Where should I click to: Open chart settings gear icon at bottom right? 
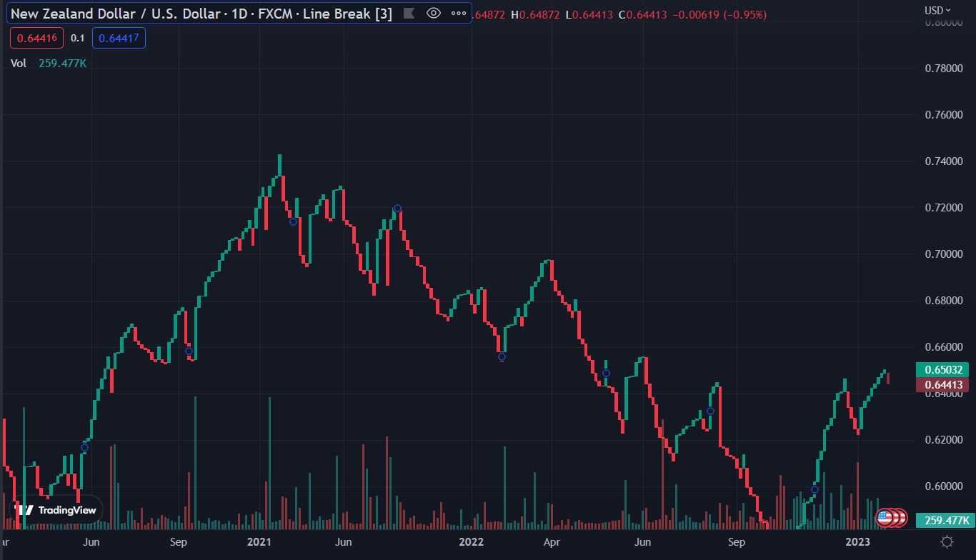[x=947, y=541]
